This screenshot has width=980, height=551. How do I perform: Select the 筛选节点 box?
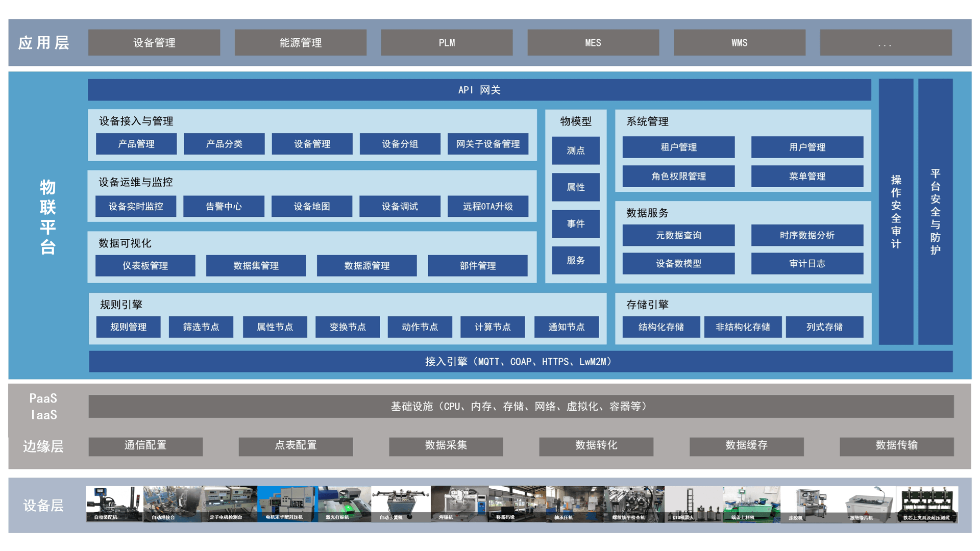(201, 327)
